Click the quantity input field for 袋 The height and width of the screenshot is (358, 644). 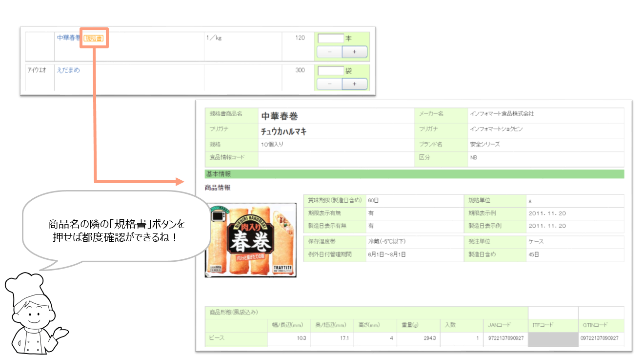tap(331, 71)
